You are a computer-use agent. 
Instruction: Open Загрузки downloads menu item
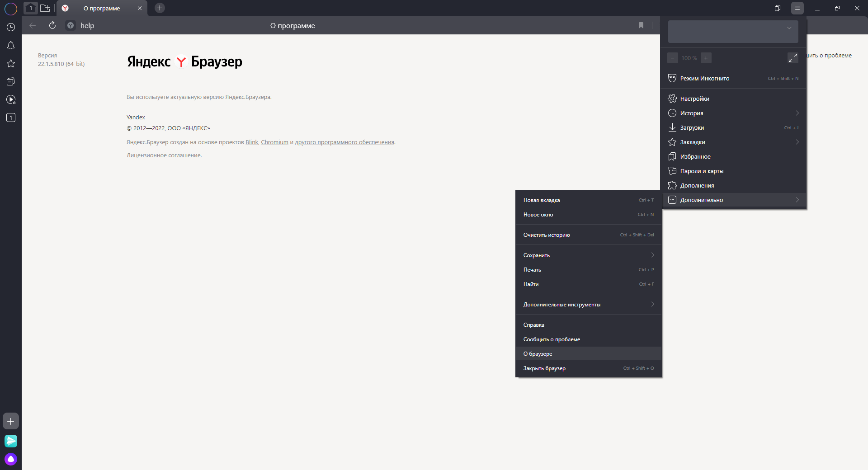click(x=734, y=127)
